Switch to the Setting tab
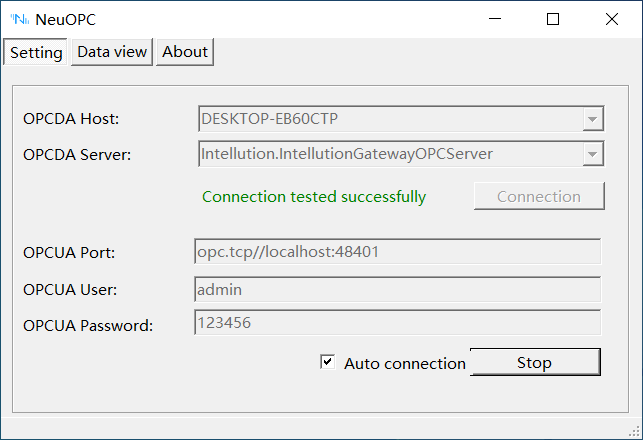 [x=36, y=53]
